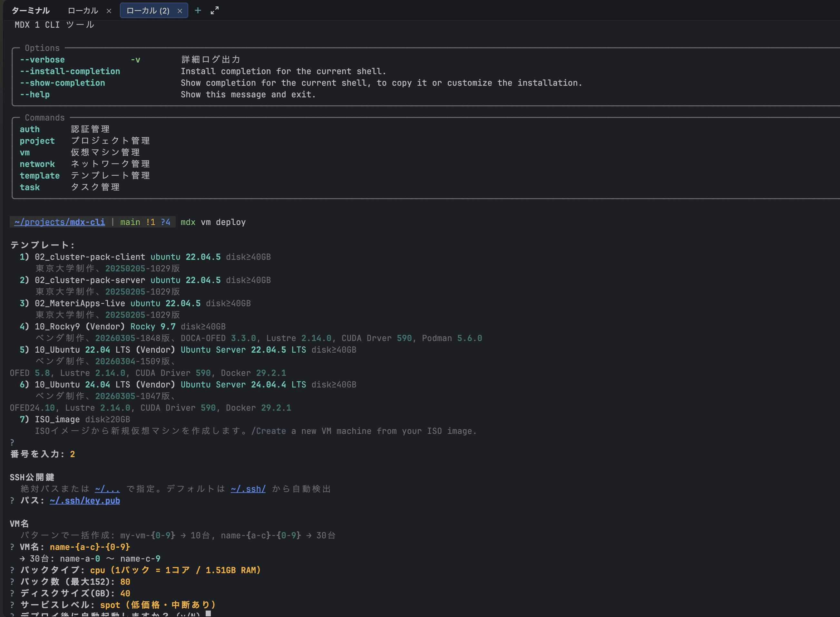Click the サービスレベル spot value

point(158,605)
